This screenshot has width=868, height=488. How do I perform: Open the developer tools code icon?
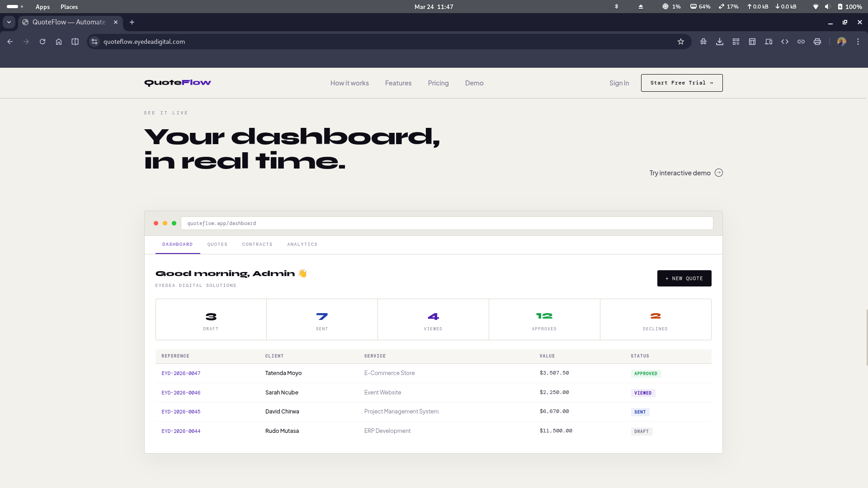[x=785, y=42]
